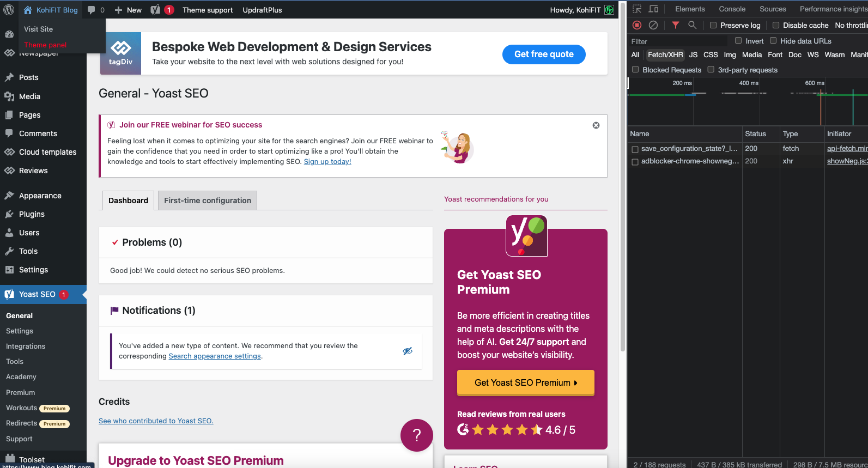Switch to the First-time configuration tab
868x468 pixels.
click(x=208, y=200)
